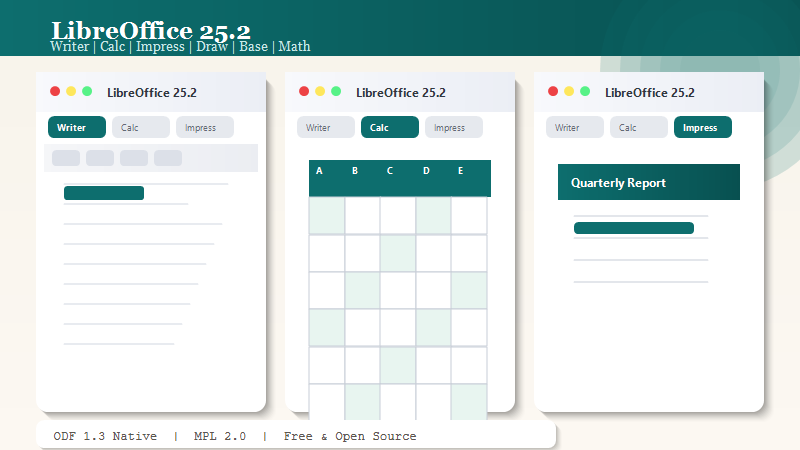Click the Writer | Calc | Impress subtitle text
The width and height of the screenshot is (800, 450).
pos(180,46)
